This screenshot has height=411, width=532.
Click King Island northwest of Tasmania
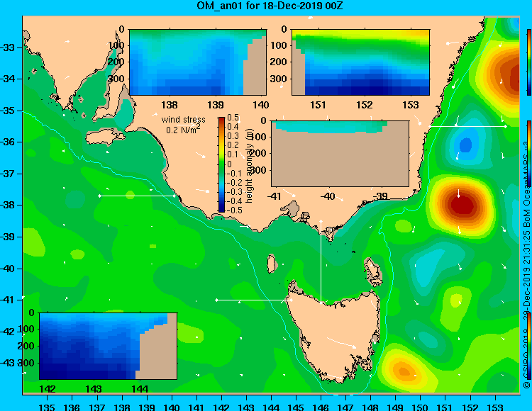tap(271, 264)
